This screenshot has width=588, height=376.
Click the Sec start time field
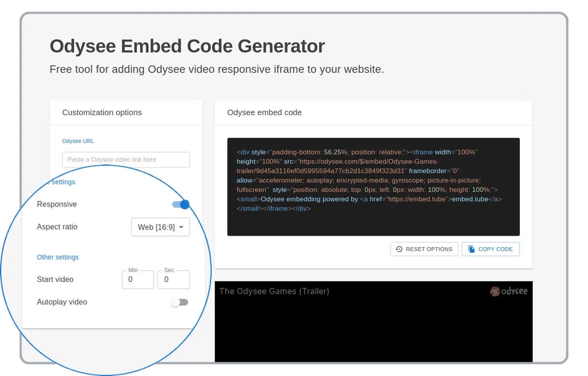point(173,280)
